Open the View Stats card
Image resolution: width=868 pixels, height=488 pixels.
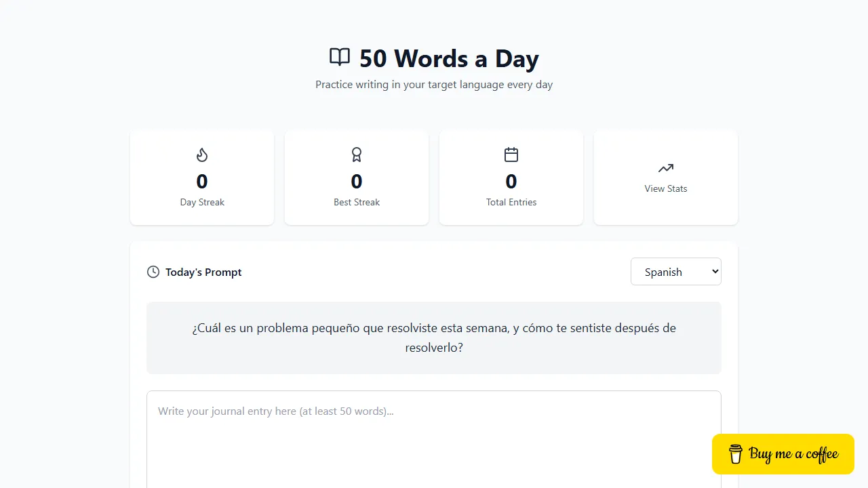(665, 178)
